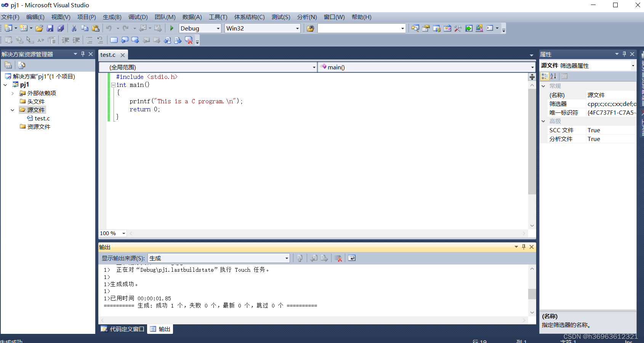Open the 调试(D) debug menu
The height and width of the screenshot is (343, 644).
click(x=138, y=17)
